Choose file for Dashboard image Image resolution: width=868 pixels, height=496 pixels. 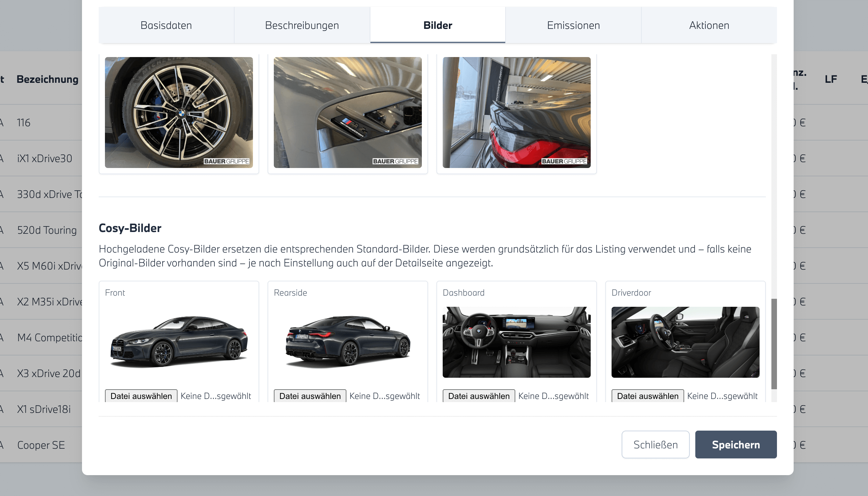click(x=479, y=396)
